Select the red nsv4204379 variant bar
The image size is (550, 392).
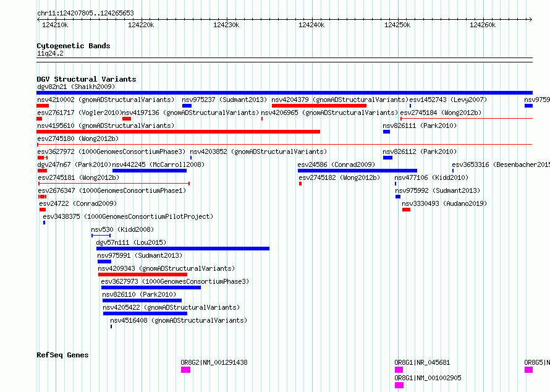[319, 106]
